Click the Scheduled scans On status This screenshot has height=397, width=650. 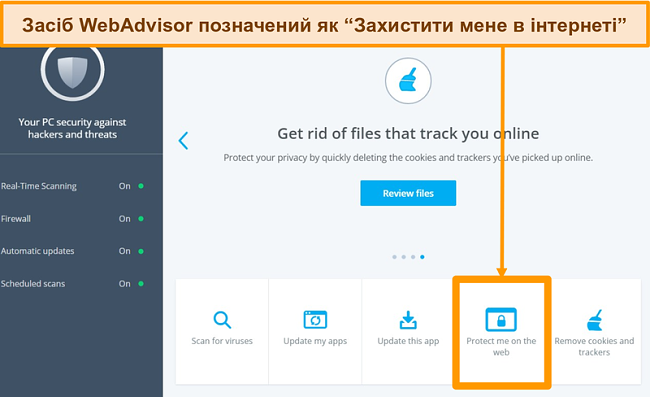tap(131, 284)
